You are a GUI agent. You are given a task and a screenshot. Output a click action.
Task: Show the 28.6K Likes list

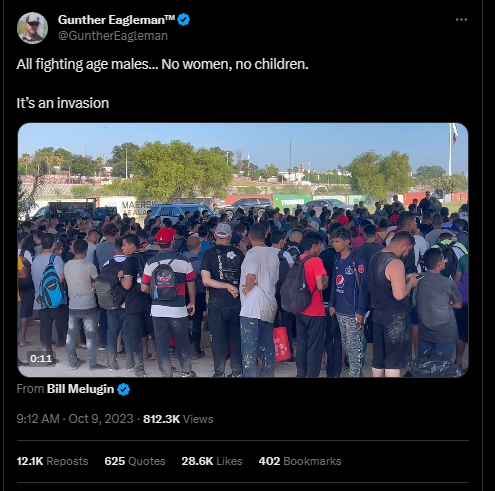click(212, 461)
